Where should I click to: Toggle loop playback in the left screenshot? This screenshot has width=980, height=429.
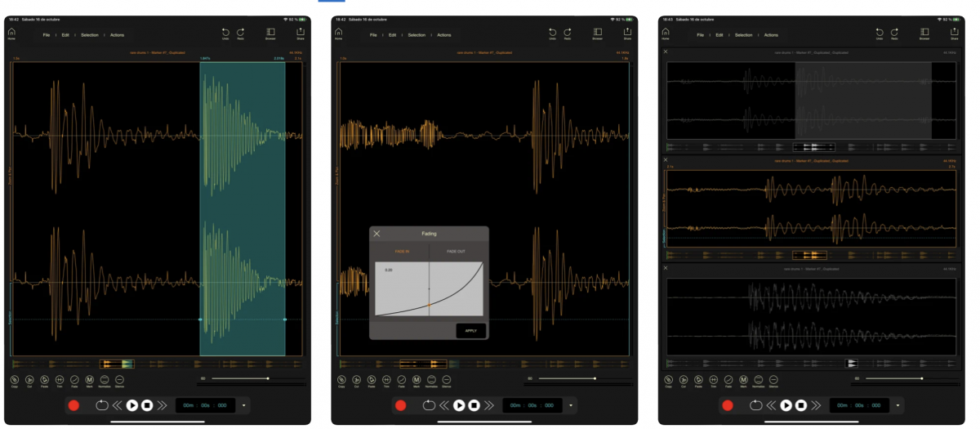pyautogui.click(x=101, y=405)
